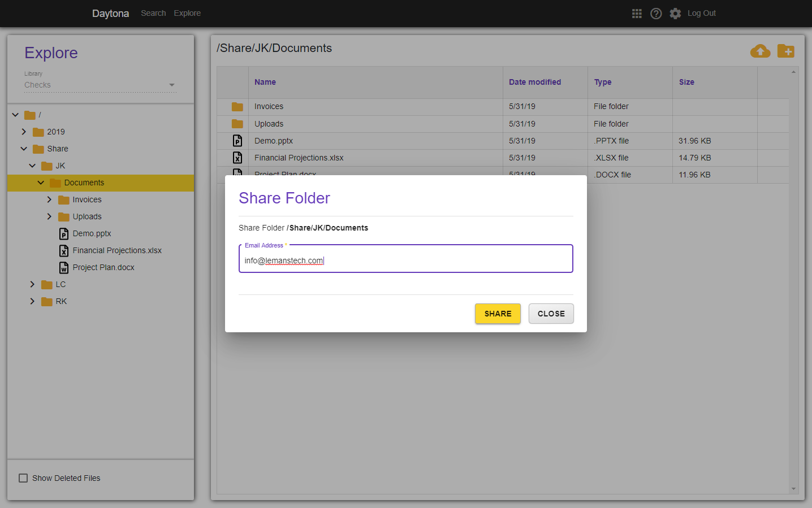
Task: Click the 2019 folder icon in tree
Action: 38,132
